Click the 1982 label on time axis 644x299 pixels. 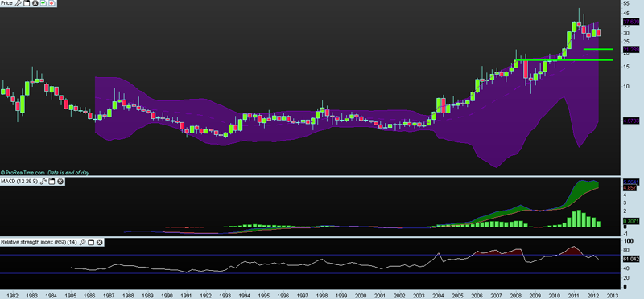tap(12, 295)
